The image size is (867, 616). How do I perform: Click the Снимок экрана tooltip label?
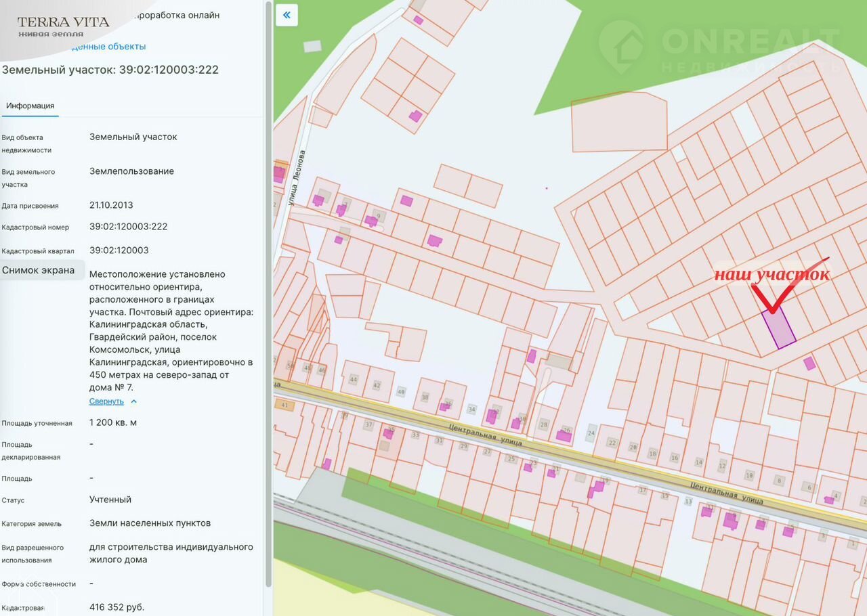coord(39,270)
